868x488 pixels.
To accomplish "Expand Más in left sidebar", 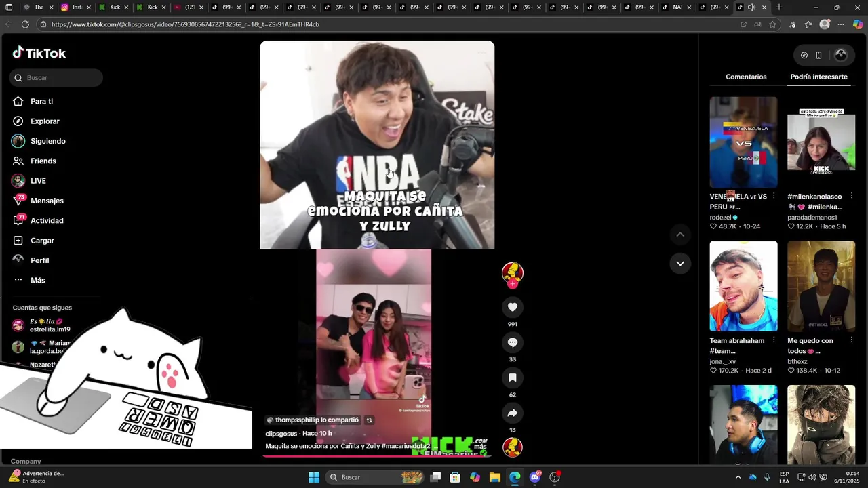I will click(29, 280).
